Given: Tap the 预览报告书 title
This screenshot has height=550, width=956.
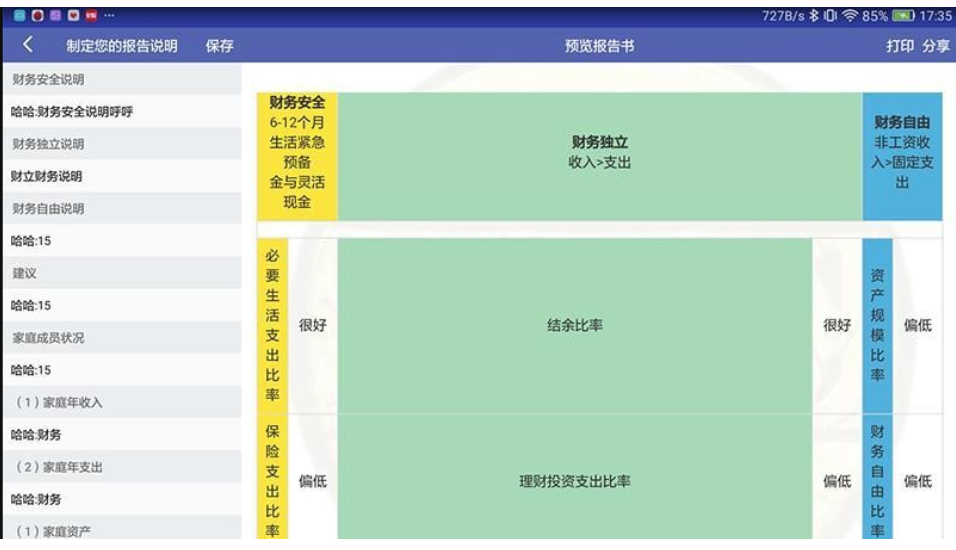Looking at the screenshot, I should point(599,46).
